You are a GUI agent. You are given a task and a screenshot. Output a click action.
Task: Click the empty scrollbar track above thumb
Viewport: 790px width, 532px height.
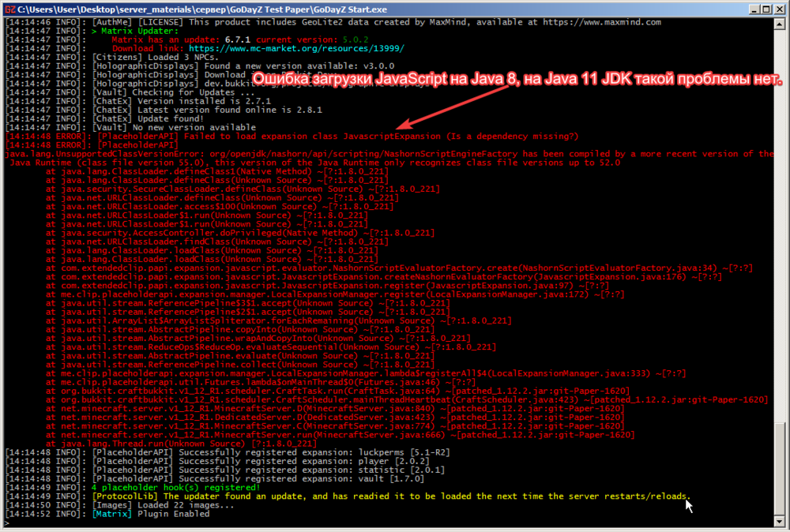780,225
